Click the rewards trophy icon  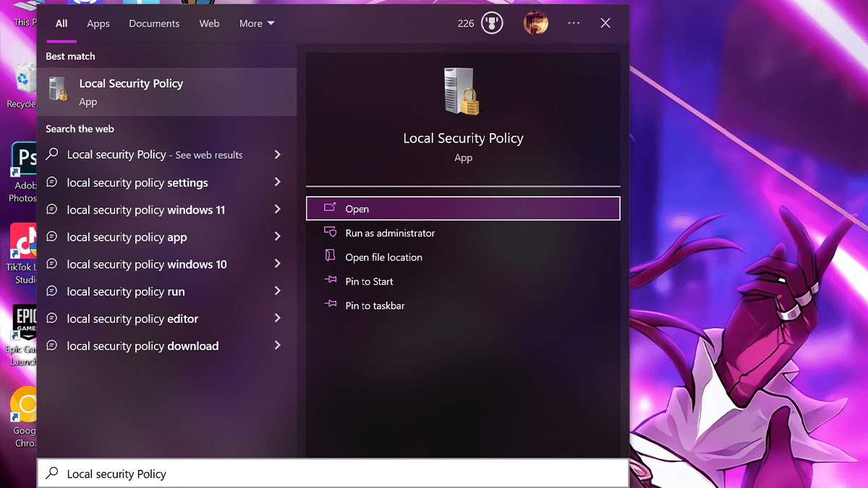(x=492, y=23)
